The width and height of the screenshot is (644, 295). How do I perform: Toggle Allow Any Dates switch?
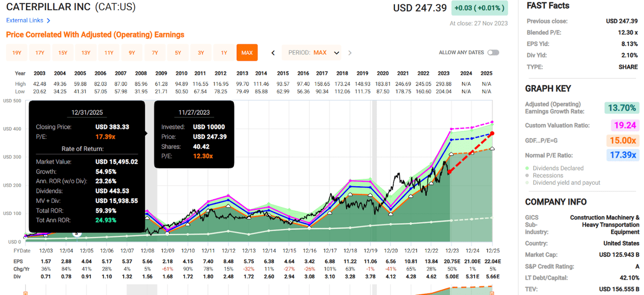(x=493, y=52)
